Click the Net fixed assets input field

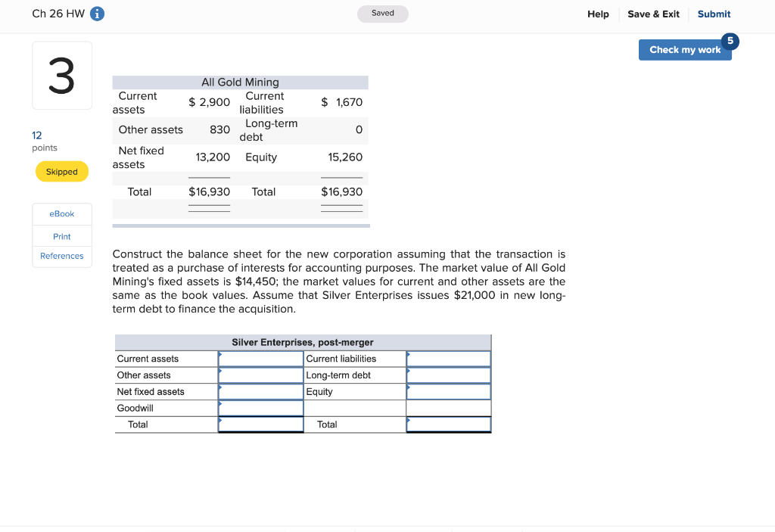click(260, 391)
